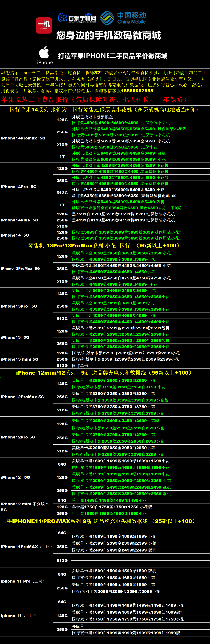Click the headline 您身边的手机数码微商城
Image resolution: width=210 pixels, height=644 pixels.
[x=108, y=35]
